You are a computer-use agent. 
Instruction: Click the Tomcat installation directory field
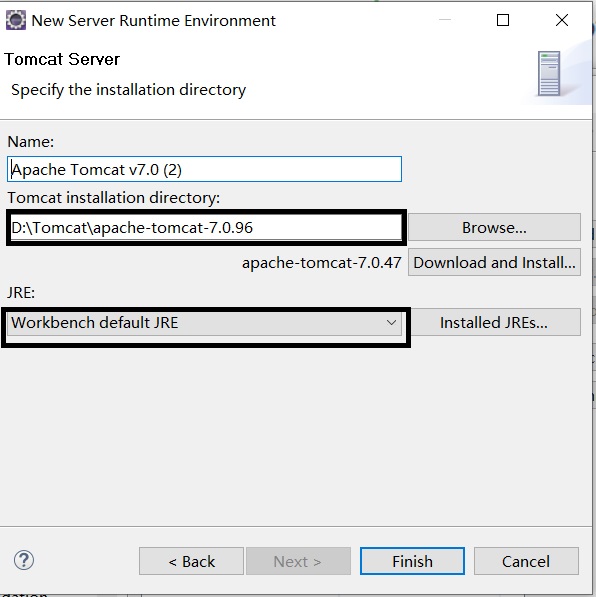click(206, 227)
